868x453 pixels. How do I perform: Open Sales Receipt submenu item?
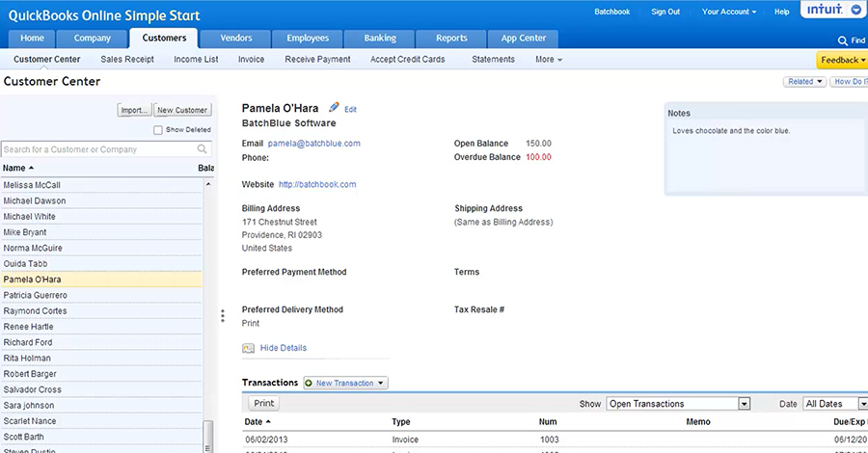pos(127,59)
